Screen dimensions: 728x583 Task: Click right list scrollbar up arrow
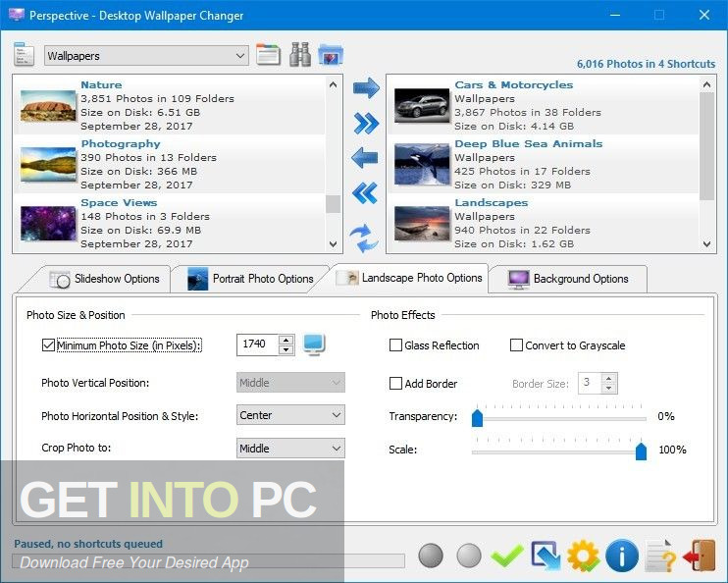pyautogui.click(x=706, y=84)
